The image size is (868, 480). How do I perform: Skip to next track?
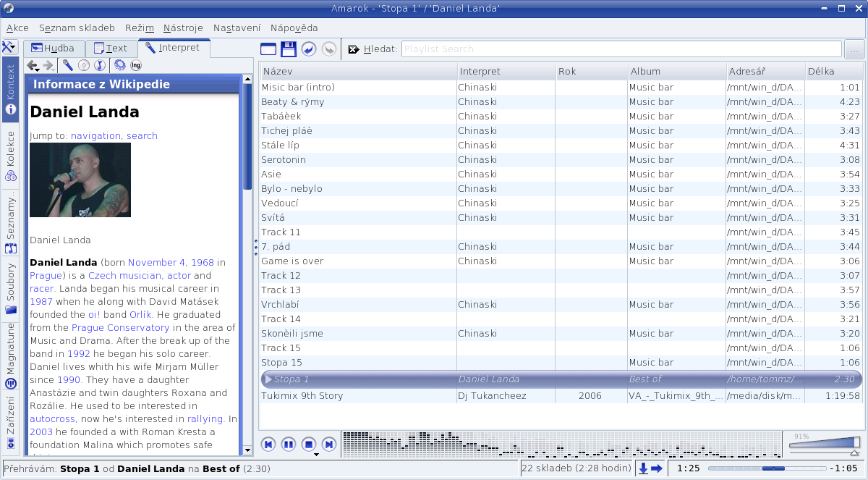pos(329,444)
